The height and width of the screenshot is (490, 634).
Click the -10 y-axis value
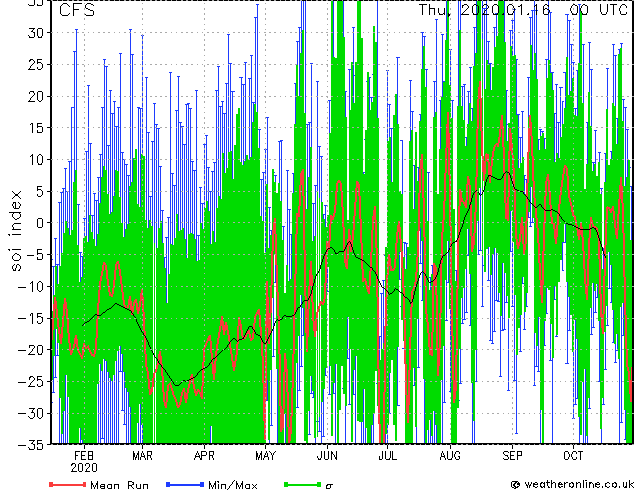coord(31,287)
